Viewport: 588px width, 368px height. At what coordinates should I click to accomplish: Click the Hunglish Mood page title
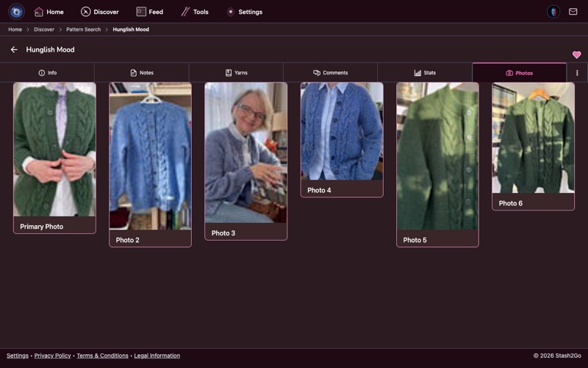click(x=50, y=49)
